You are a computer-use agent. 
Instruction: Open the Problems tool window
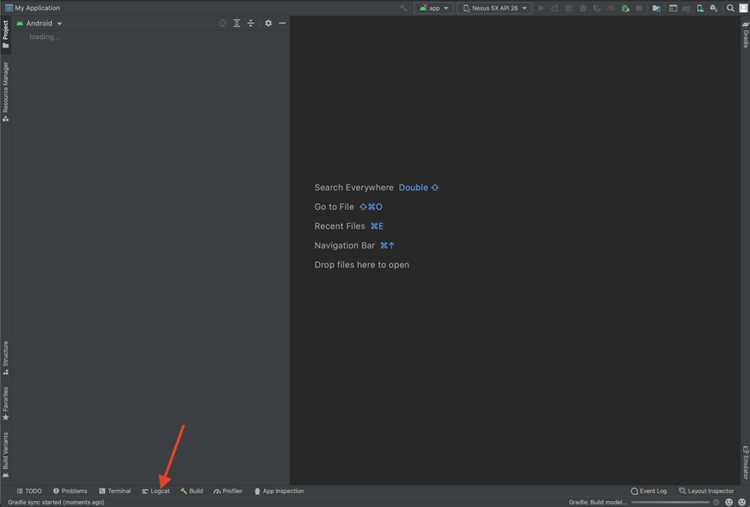70,491
